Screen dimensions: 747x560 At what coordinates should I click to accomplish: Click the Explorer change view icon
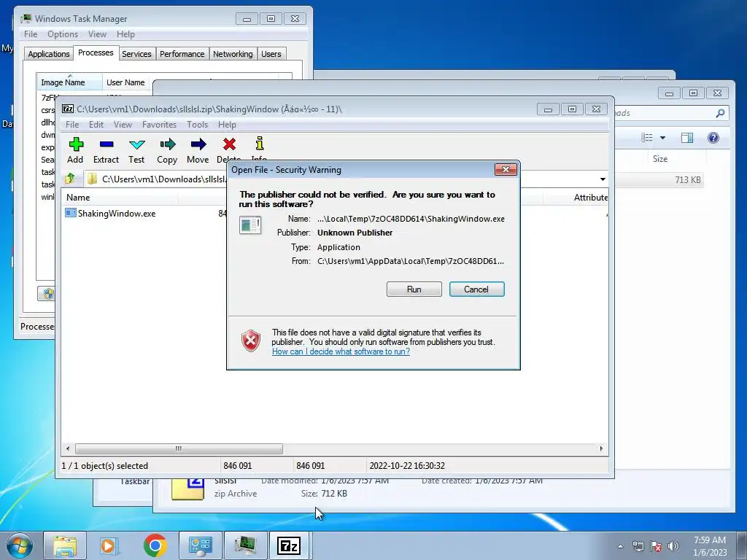coord(646,138)
